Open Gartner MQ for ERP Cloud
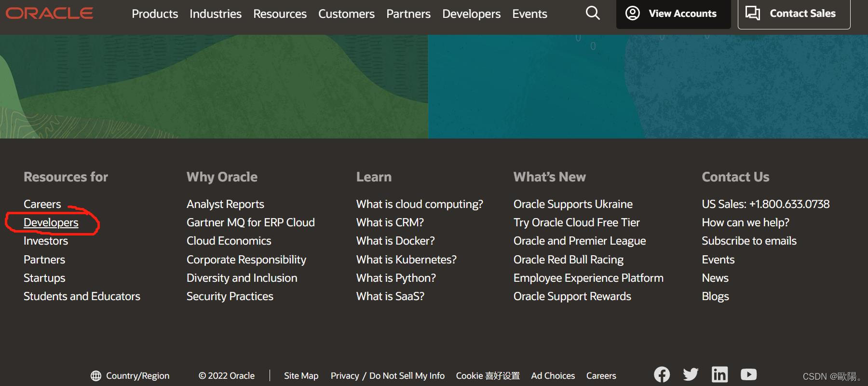Screen dimensions: 868x386 tap(251, 222)
